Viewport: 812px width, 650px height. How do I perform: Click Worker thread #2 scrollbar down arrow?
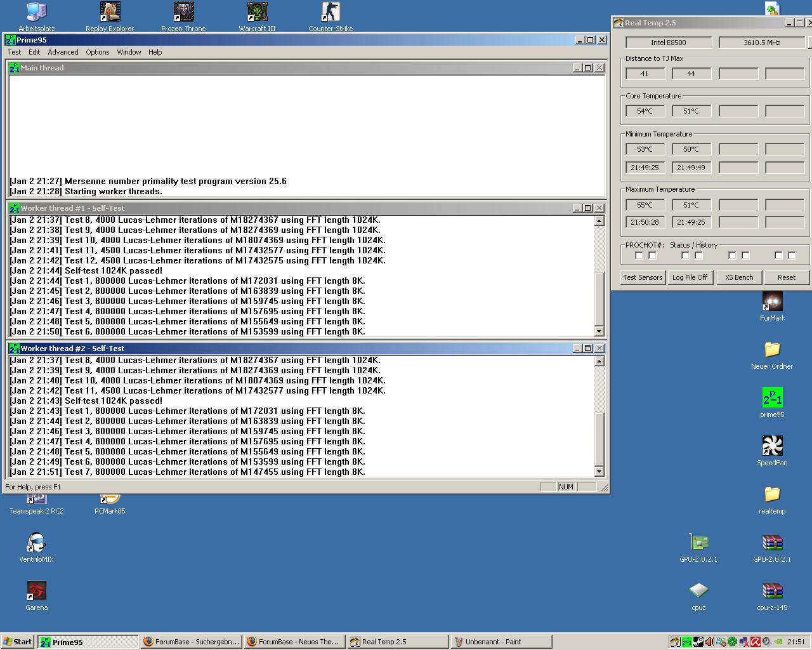(x=599, y=472)
